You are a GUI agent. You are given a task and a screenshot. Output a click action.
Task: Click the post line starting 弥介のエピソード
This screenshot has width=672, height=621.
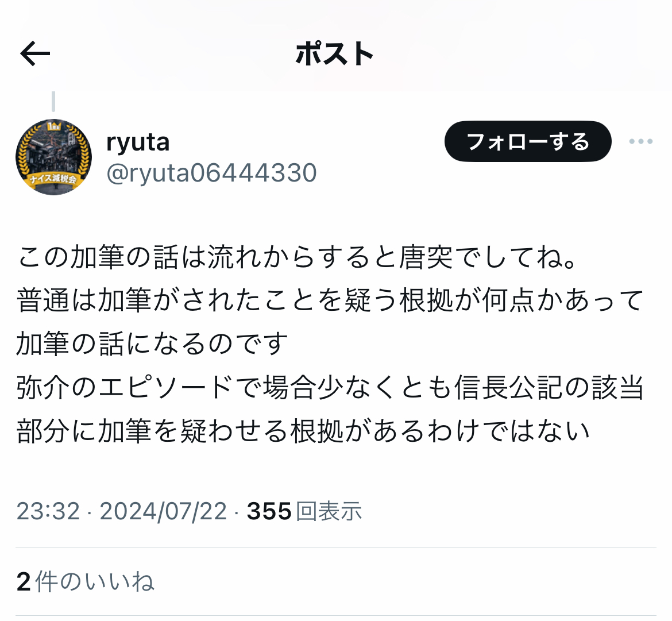pos(330,388)
